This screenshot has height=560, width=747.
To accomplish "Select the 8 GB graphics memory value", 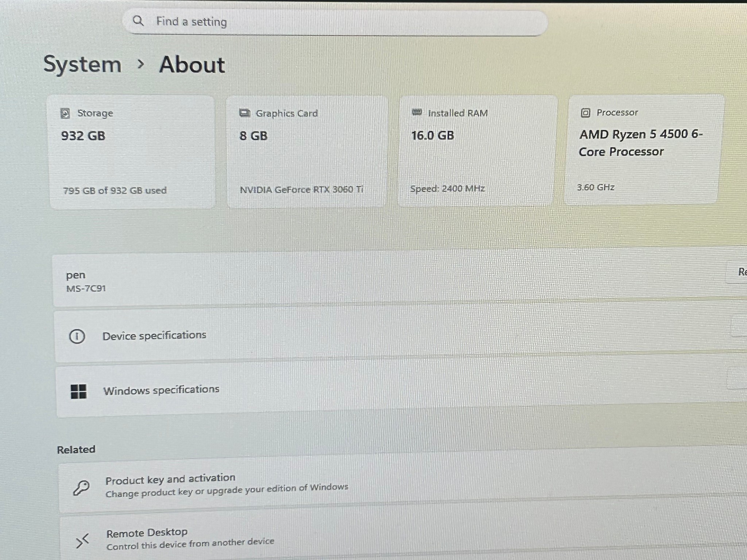I will pyautogui.click(x=253, y=136).
